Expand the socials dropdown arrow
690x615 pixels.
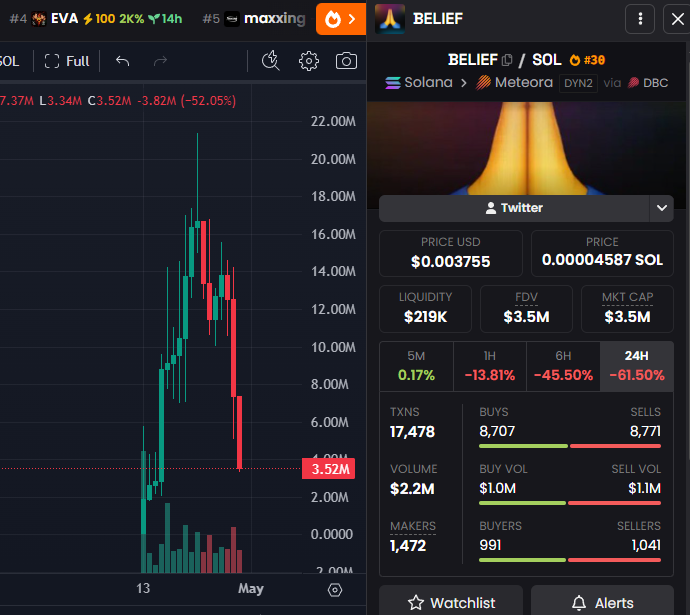pos(662,208)
